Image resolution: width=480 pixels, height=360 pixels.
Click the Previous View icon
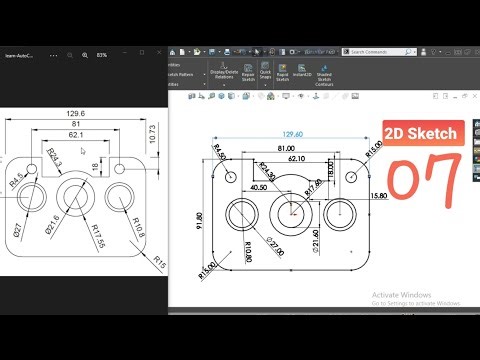(211, 96)
